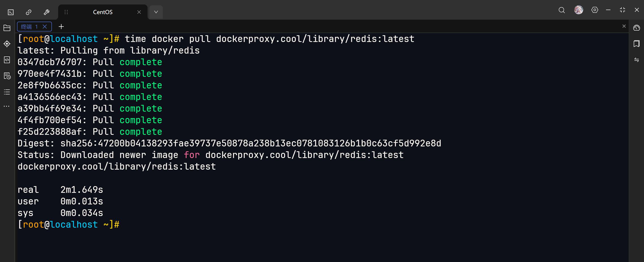Image resolution: width=644 pixels, height=262 pixels.
Task: Open the transfer history sidebar icon
Action: pyautogui.click(x=7, y=76)
